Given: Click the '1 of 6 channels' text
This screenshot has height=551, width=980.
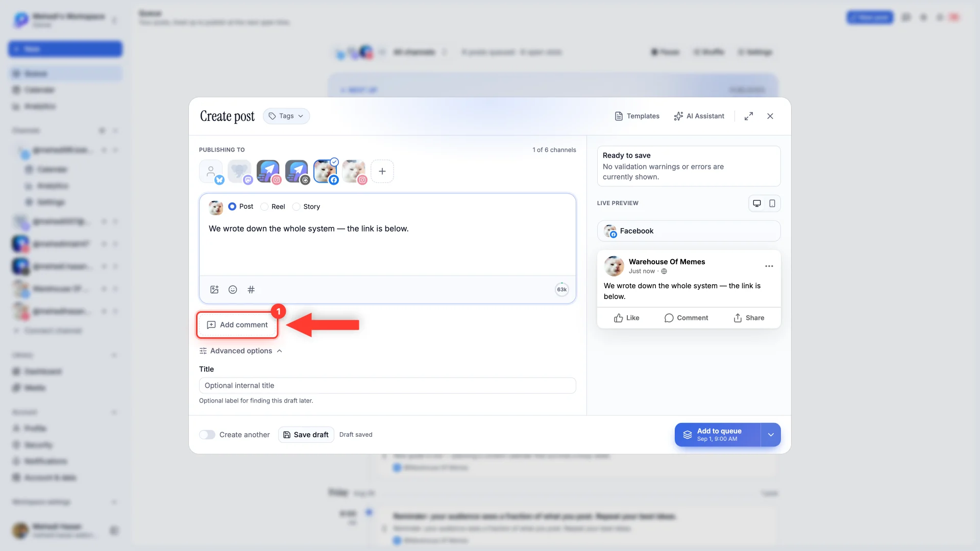Looking at the screenshot, I should pos(554,150).
